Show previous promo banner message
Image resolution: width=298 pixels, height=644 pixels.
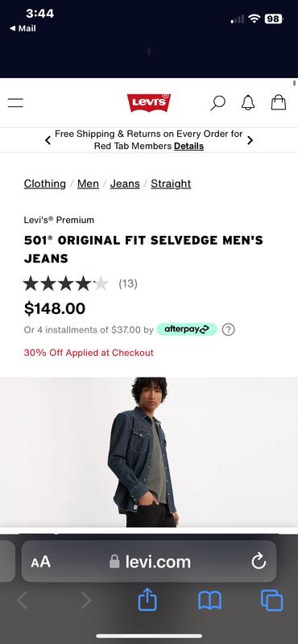[x=48, y=140]
